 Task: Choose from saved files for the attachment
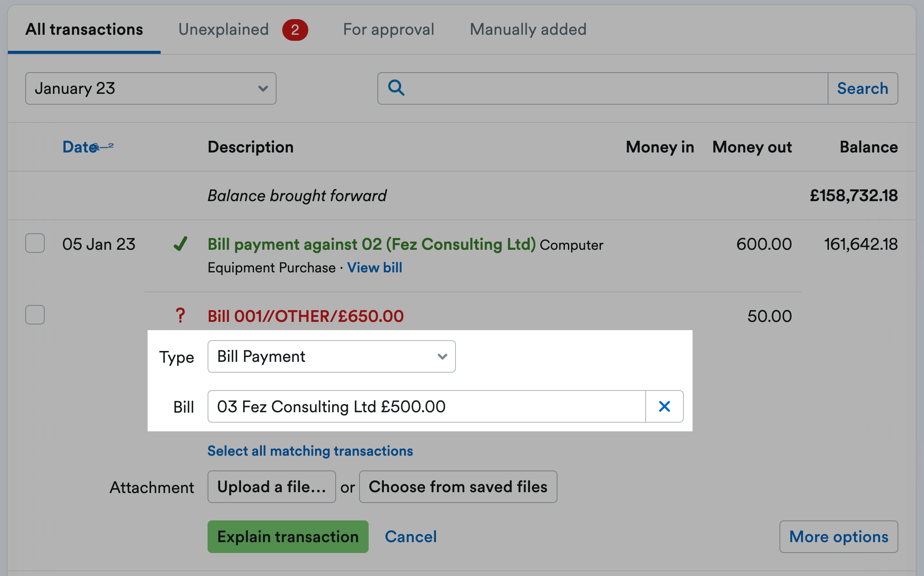pos(458,487)
